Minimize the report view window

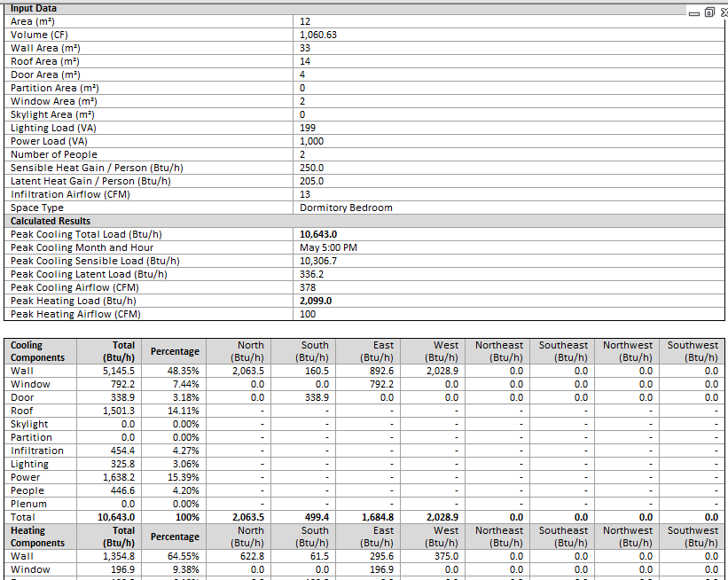(x=694, y=12)
